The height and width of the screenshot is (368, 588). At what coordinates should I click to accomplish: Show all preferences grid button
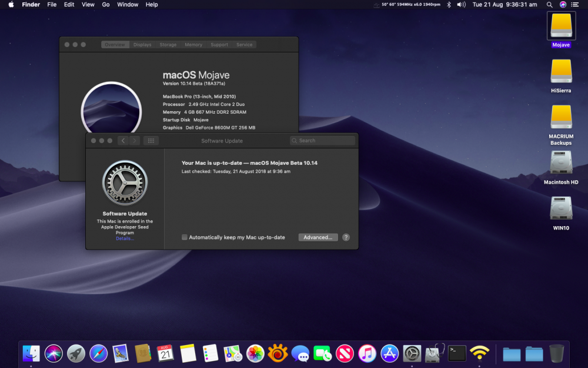point(151,141)
